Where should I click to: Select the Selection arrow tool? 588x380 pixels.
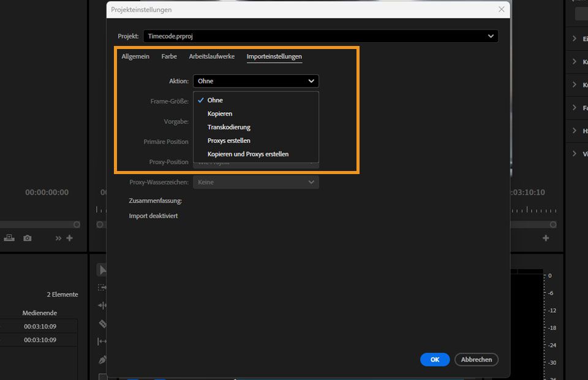[102, 270]
